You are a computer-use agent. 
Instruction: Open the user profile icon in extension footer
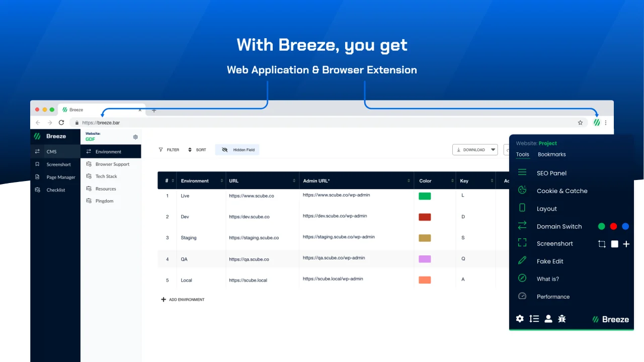548,319
